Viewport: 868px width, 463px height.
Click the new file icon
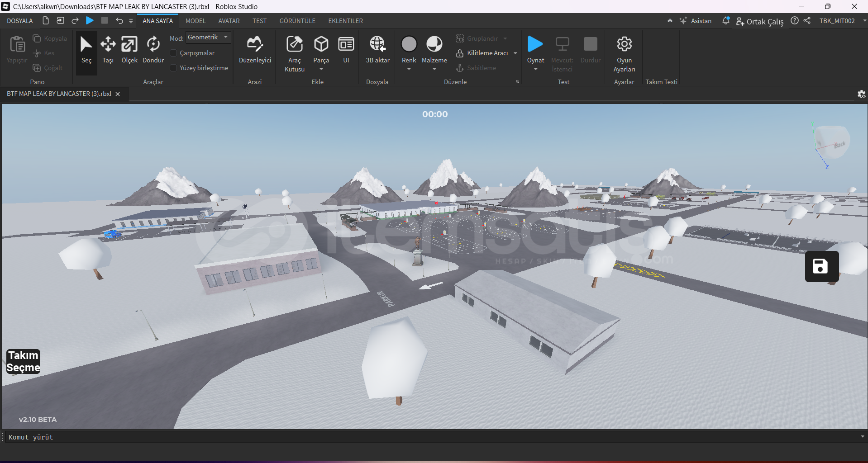[x=46, y=20]
